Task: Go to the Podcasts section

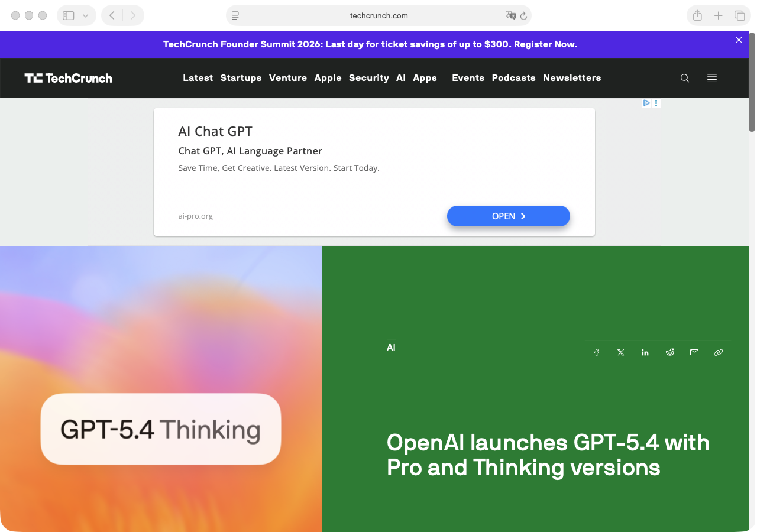Action: pyautogui.click(x=513, y=77)
